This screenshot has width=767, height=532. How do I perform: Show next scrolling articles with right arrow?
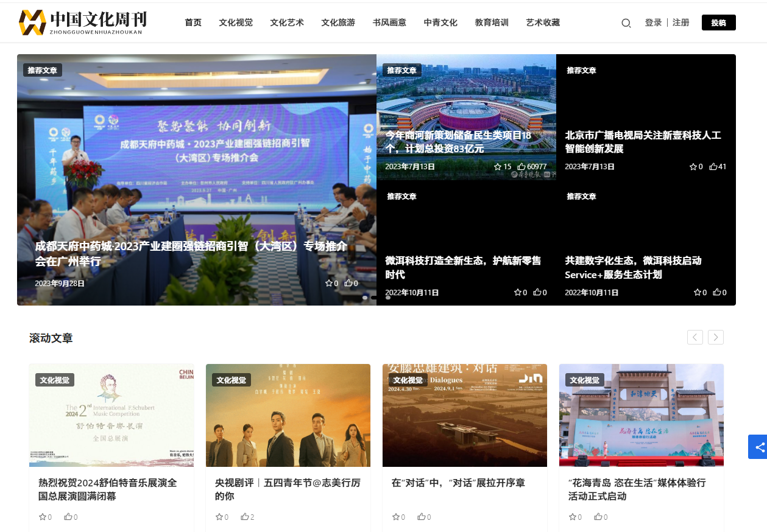(x=716, y=337)
